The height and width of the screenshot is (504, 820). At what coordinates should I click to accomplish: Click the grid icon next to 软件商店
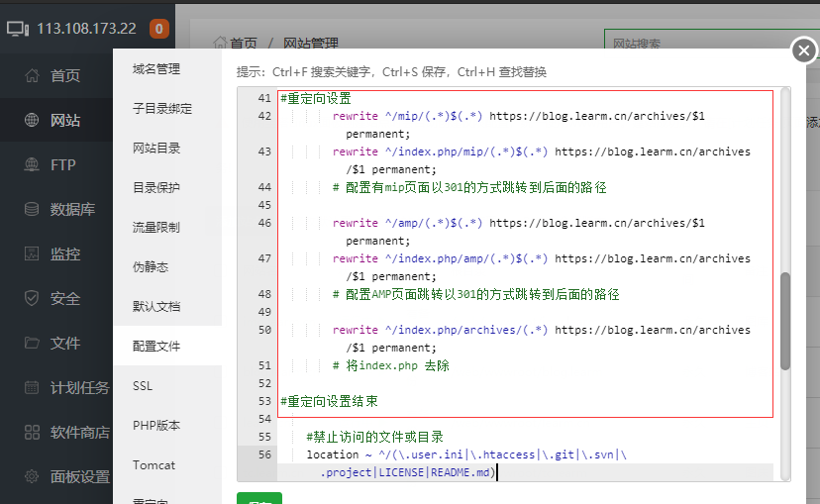coord(32,433)
